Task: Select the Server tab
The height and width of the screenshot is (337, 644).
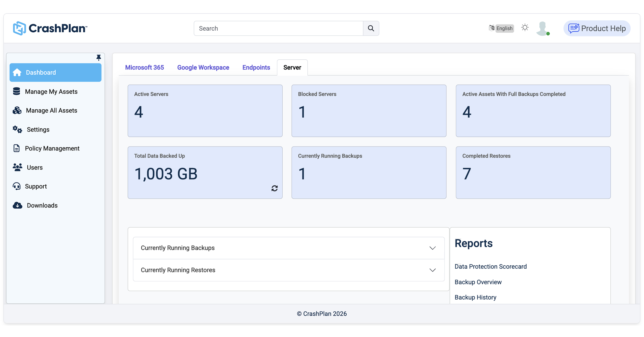Action: pyautogui.click(x=292, y=68)
